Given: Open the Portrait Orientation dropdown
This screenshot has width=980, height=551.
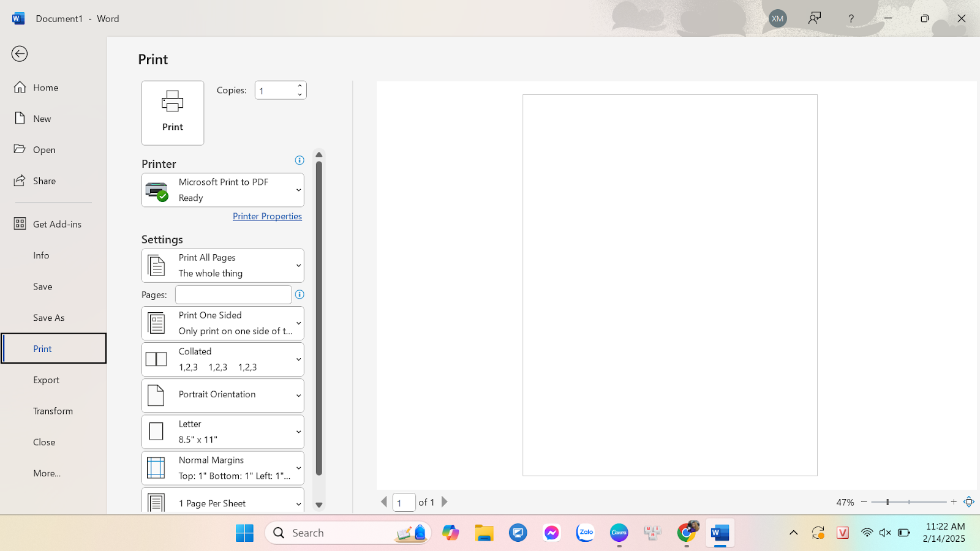Looking at the screenshot, I should [x=223, y=395].
